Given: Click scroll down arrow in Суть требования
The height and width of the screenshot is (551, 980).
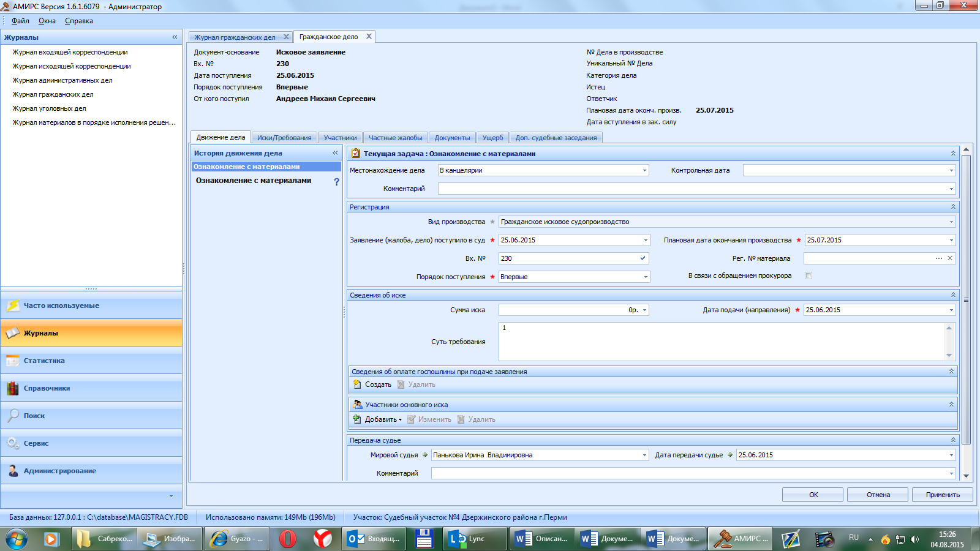Looking at the screenshot, I should 949,356.
